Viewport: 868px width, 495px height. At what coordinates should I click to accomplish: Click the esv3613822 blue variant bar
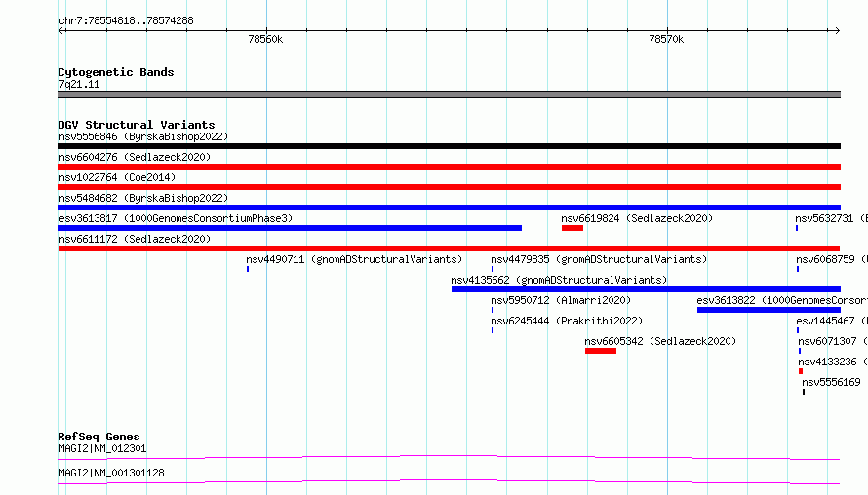pos(769,310)
